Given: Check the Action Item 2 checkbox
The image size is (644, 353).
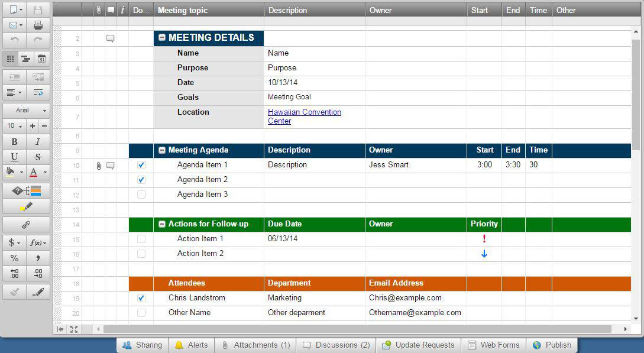Looking at the screenshot, I should tap(141, 254).
